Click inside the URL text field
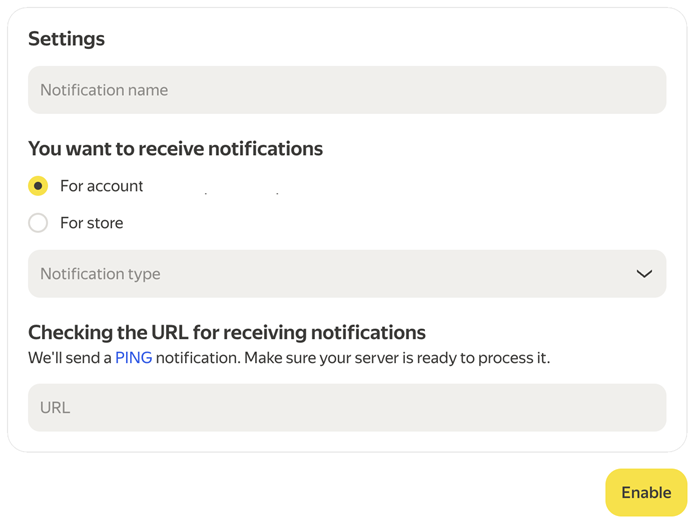 point(346,408)
